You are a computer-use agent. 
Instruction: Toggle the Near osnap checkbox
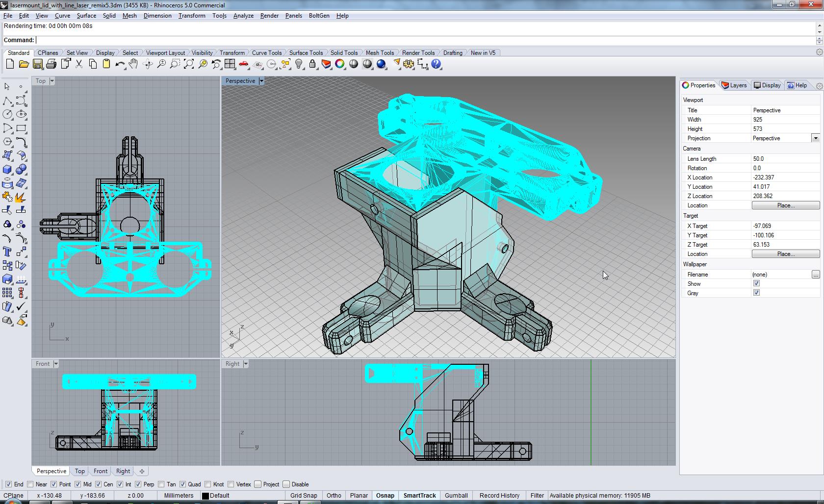tap(31, 484)
